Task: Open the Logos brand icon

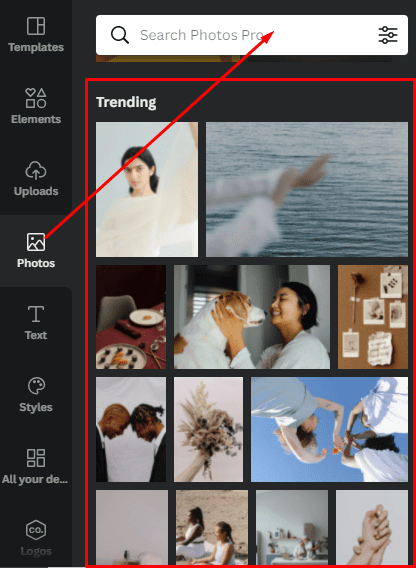Action: [x=36, y=530]
